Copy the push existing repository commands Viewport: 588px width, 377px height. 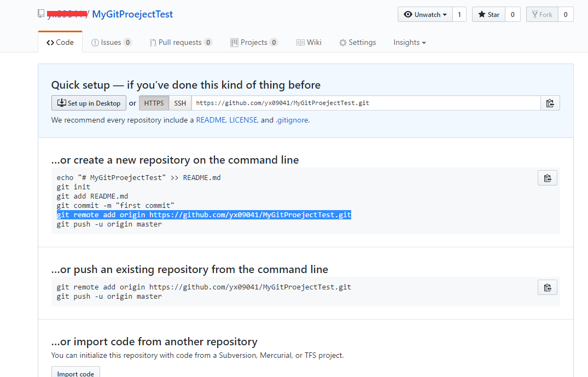click(x=548, y=287)
